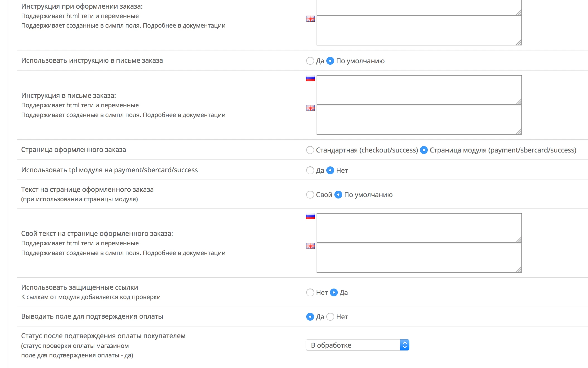588x368 pixels.
Task: Select 'Страница модуля (payment/sbercard/success)' option
Action: tap(424, 150)
